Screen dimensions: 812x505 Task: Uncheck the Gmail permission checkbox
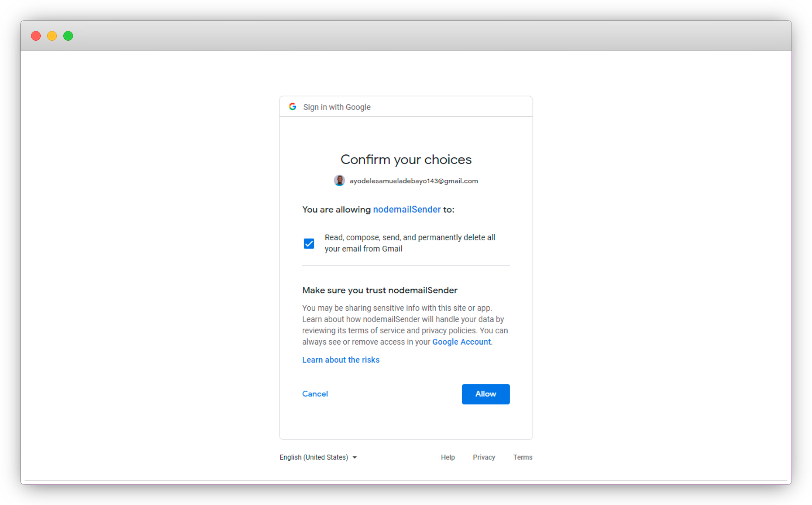point(309,243)
